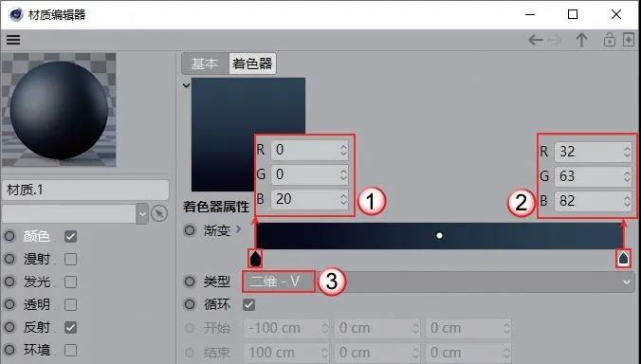Minimize the 材质编辑器 window
The width and height of the screenshot is (641, 364).
click(530, 14)
